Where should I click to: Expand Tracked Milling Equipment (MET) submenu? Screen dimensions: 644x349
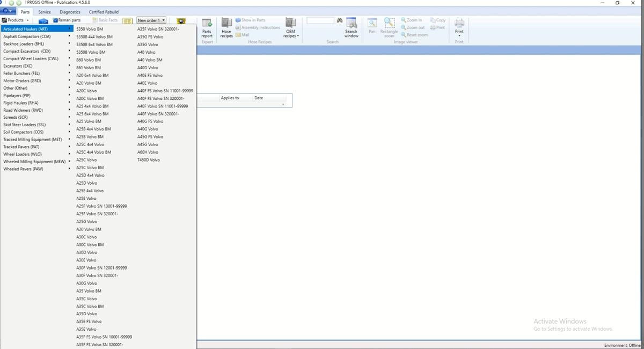(36, 140)
